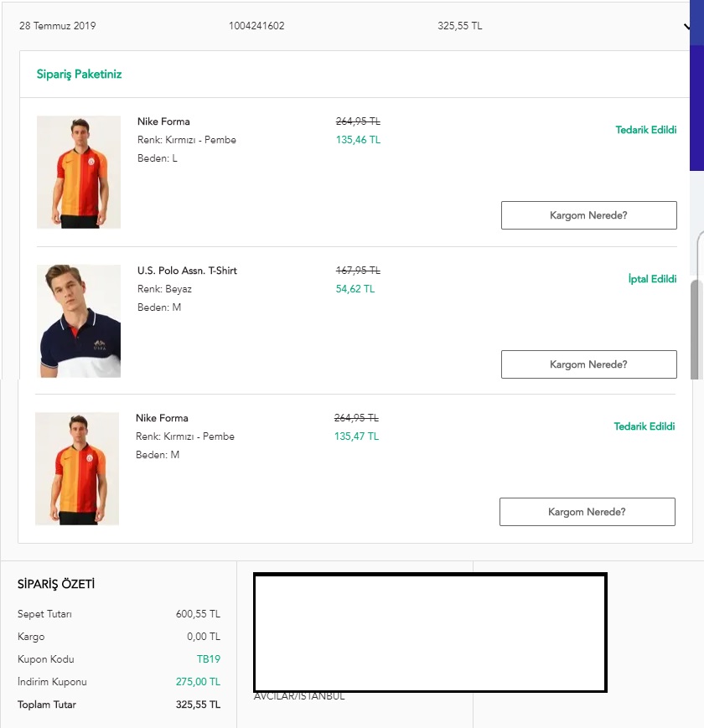Click Renk: Kırmızı - Pembe on Nike Forma L
Viewport: 704px width, 728px height.
pyautogui.click(x=187, y=140)
